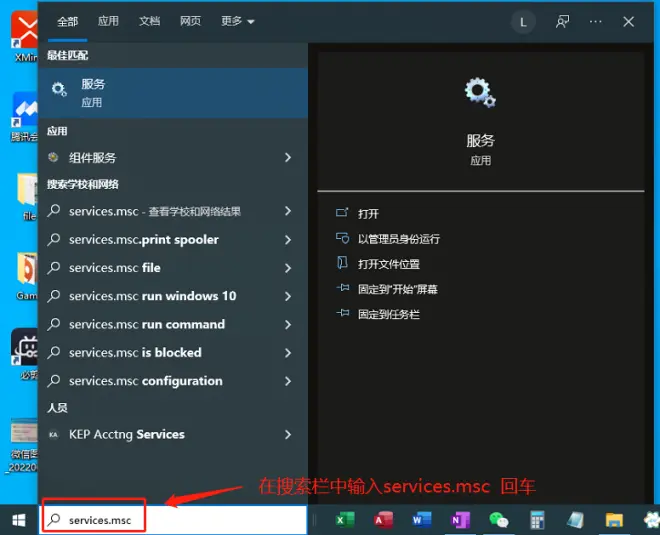
Task: Expand the print spooler suggestion arrow
Action: pyautogui.click(x=288, y=240)
